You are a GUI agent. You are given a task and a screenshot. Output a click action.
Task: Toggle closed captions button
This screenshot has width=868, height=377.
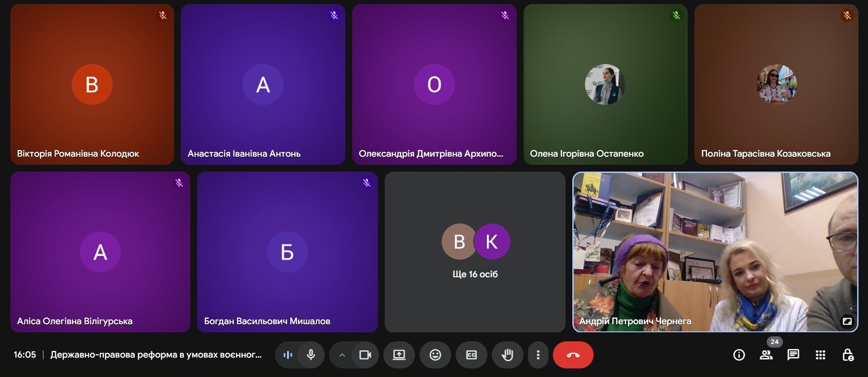(x=471, y=355)
